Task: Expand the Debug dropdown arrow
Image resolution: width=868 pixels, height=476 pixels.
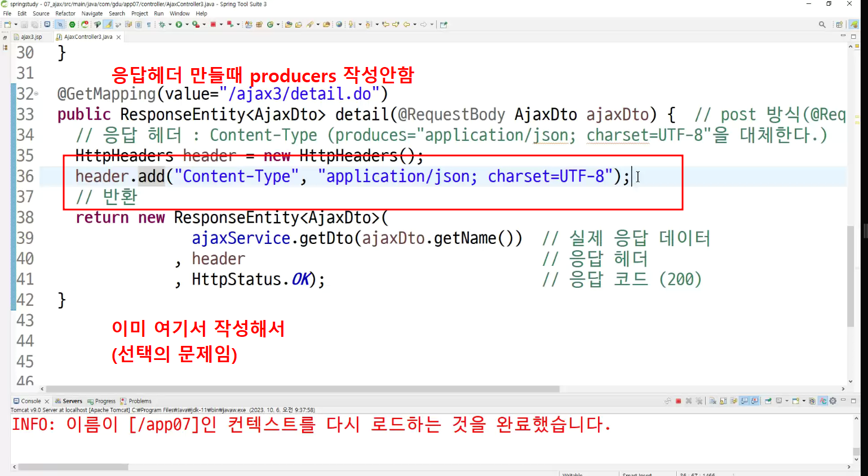Action: [x=170, y=25]
